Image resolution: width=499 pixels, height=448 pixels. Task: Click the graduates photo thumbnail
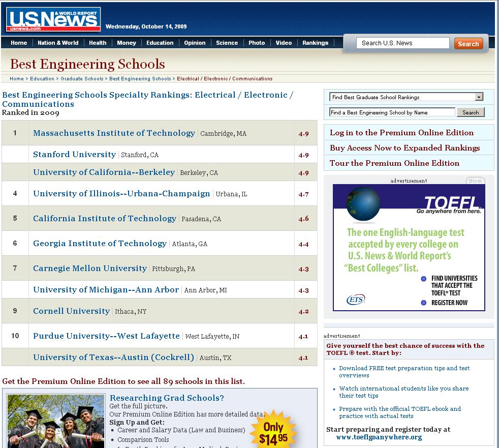click(56, 421)
